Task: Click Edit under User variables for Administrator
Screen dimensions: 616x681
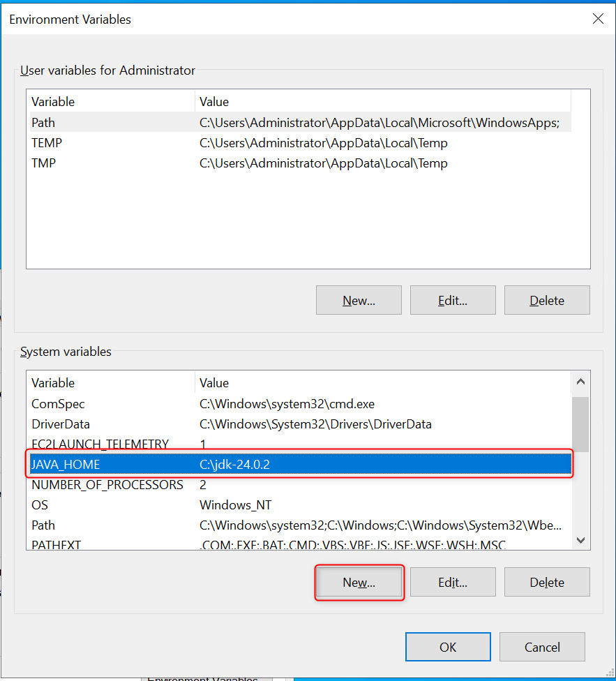Action: [453, 300]
